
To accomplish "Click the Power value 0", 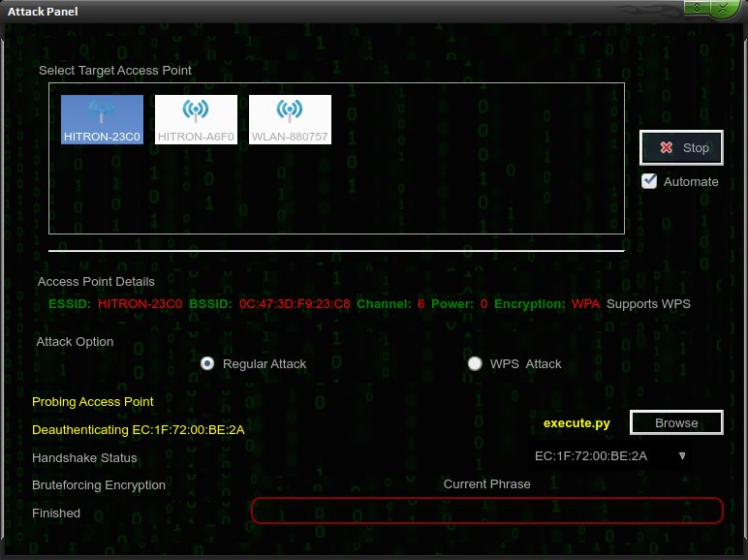I will (x=484, y=304).
